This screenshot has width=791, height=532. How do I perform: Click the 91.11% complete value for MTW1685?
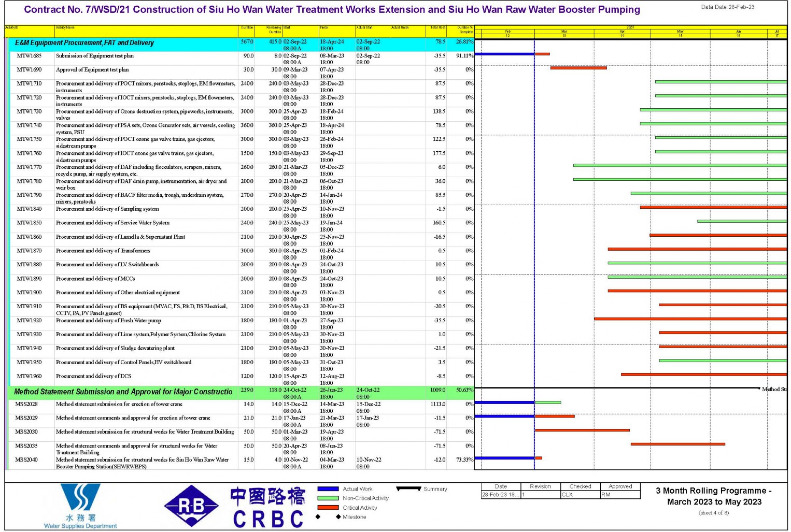[x=464, y=56]
